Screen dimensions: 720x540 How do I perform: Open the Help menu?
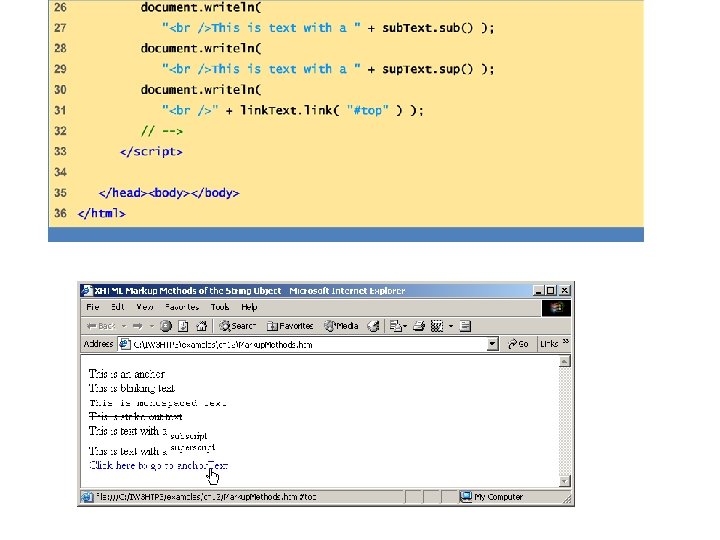pyautogui.click(x=249, y=307)
